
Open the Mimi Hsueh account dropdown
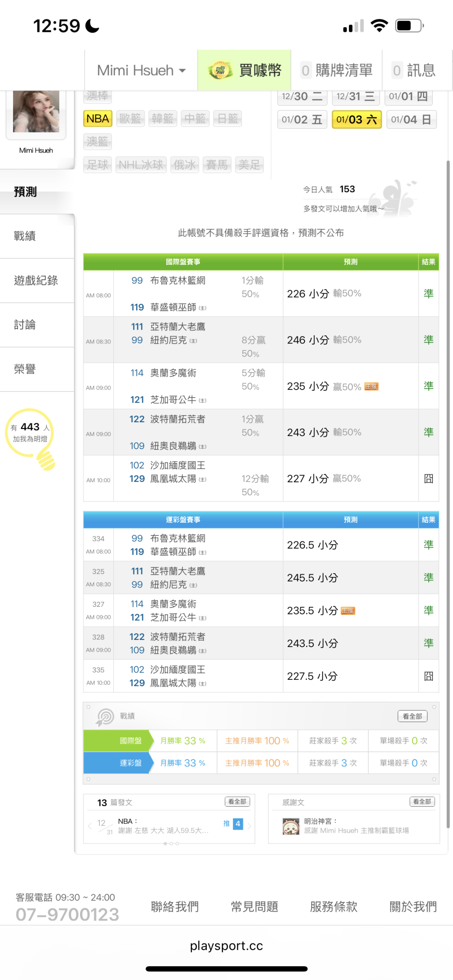[x=141, y=70]
